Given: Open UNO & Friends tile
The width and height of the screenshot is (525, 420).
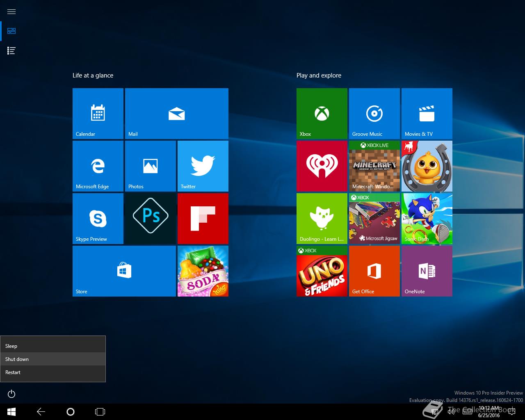Looking at the screenshot, I should click(322, 271).
